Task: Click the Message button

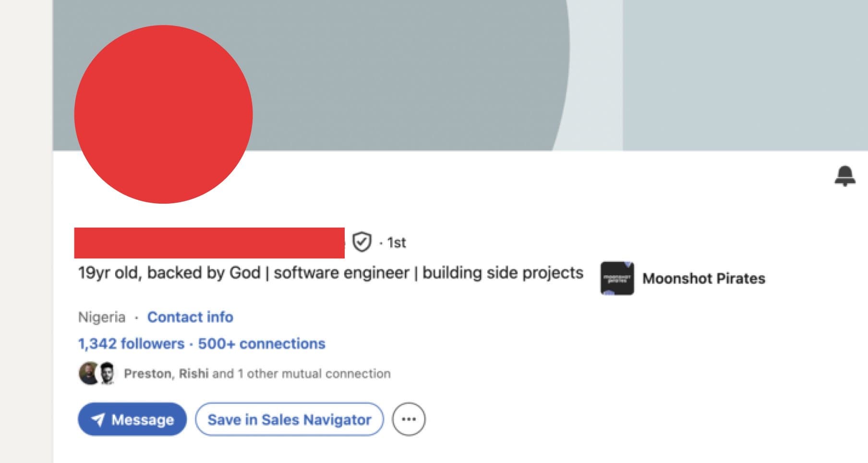Action: point(132,419)
